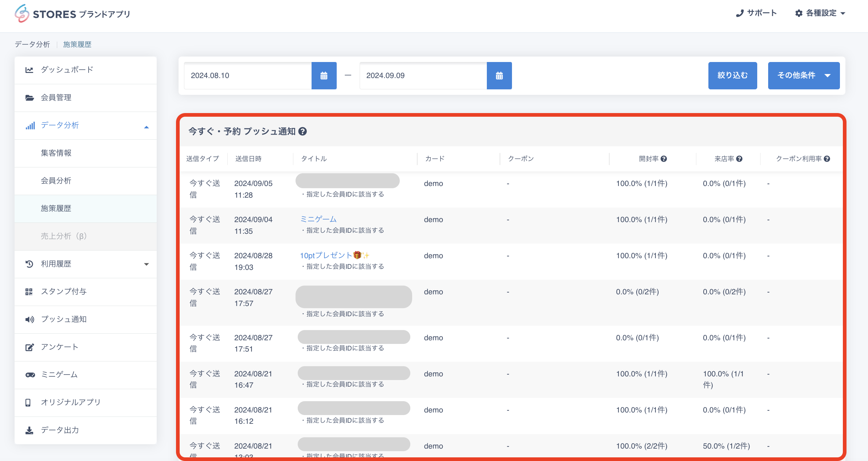Image resolution: width=868 pixels, height=461 pixels.
Task: Expand the その他条件 dropdown
Action: [804, 75]
